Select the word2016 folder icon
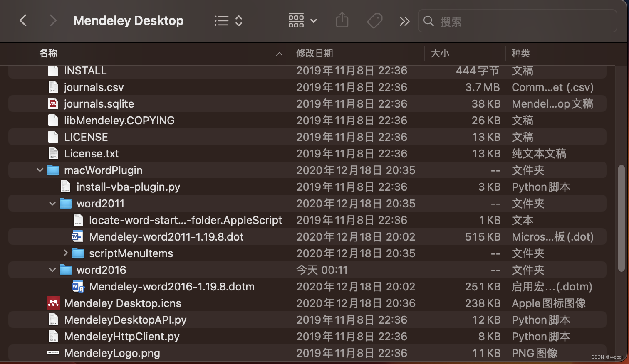 pyautogui.click(x=66, y=270)
